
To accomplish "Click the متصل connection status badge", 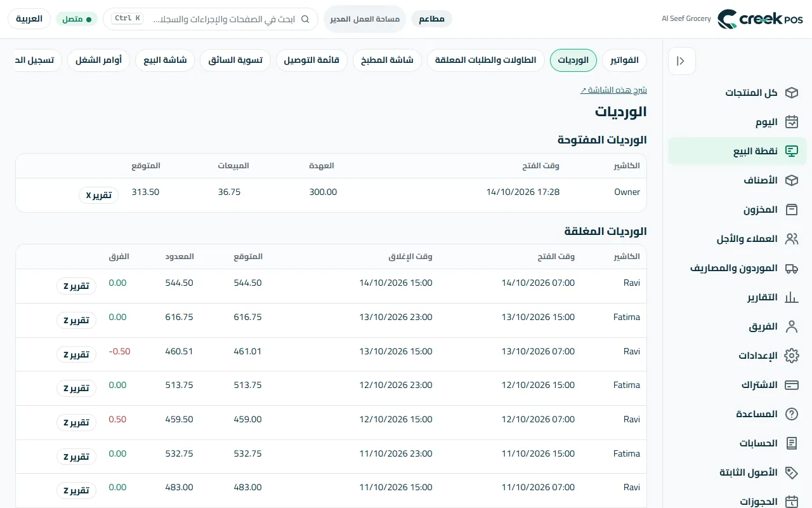I will [x=77, y=19].
